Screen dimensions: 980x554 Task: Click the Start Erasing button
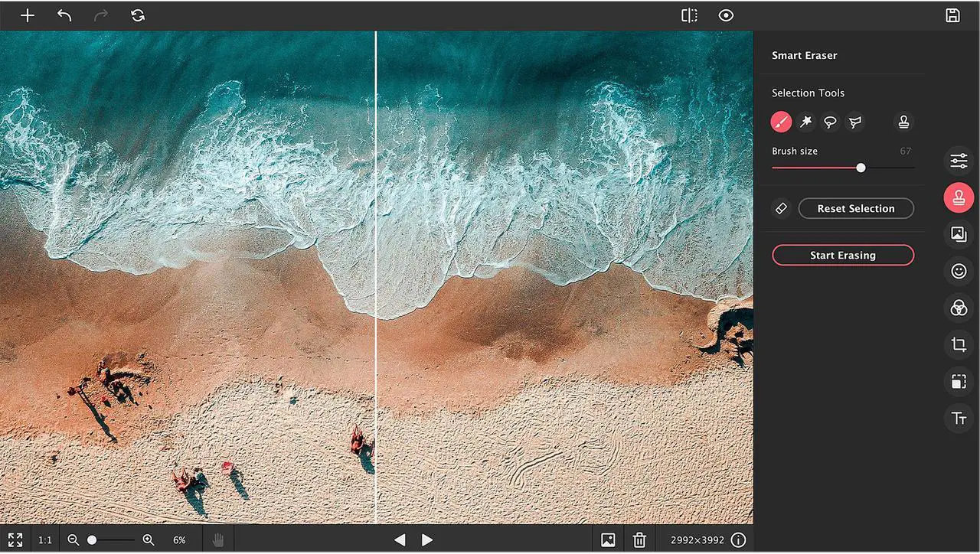842,256
